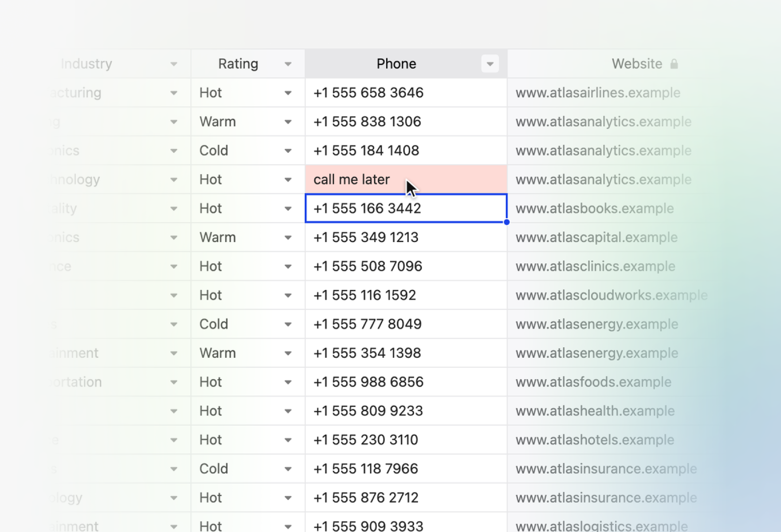The image size is (781, 532).
Task: Click the phone cell +1 555 777 8049
Action: 406,324
